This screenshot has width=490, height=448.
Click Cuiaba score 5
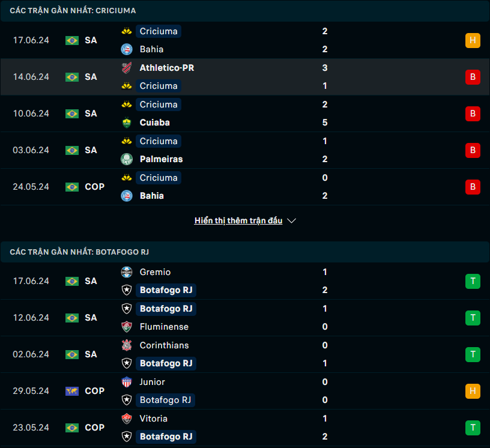tap(325, 123)
